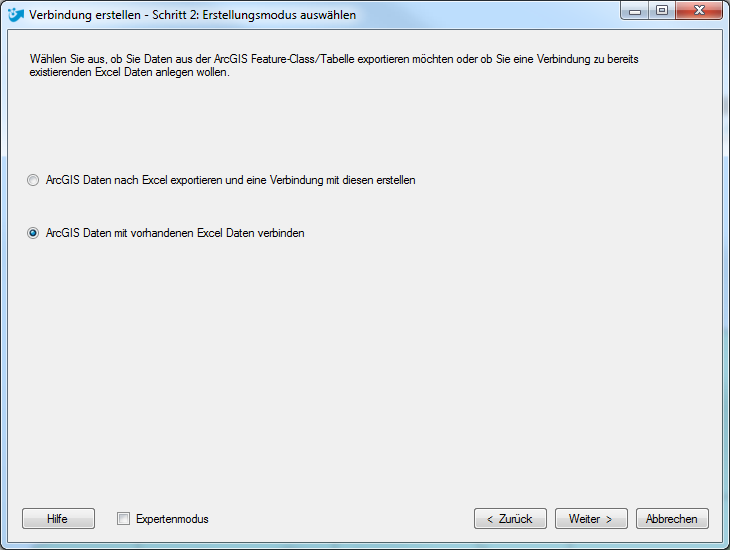Viewport: 730px width, 550px height.
Task: Click the label 'ArcGIS Daten mit vorhandenen Excel Daten verbinden'
Action: [x=175, y=233]
